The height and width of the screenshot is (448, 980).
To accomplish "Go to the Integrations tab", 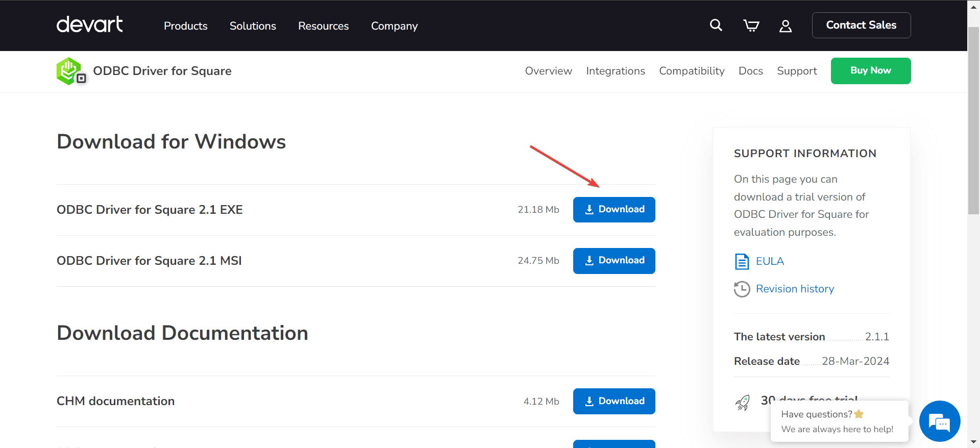I will coord(616,71).
